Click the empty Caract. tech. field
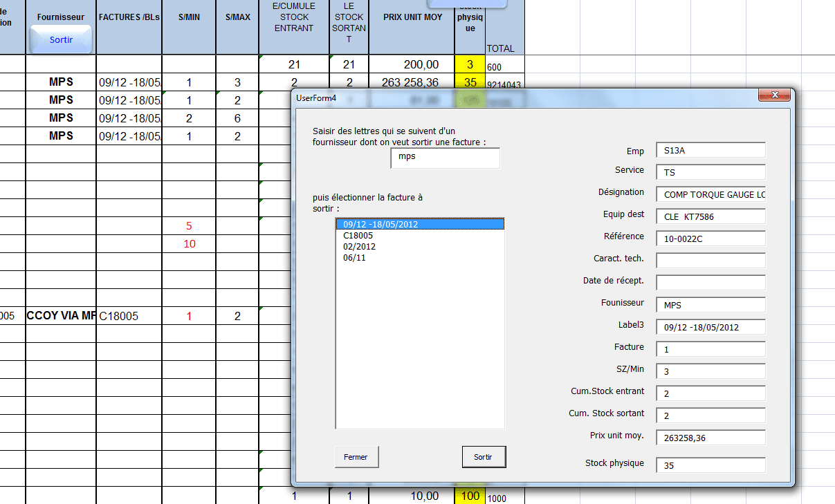 click(710, 261)
